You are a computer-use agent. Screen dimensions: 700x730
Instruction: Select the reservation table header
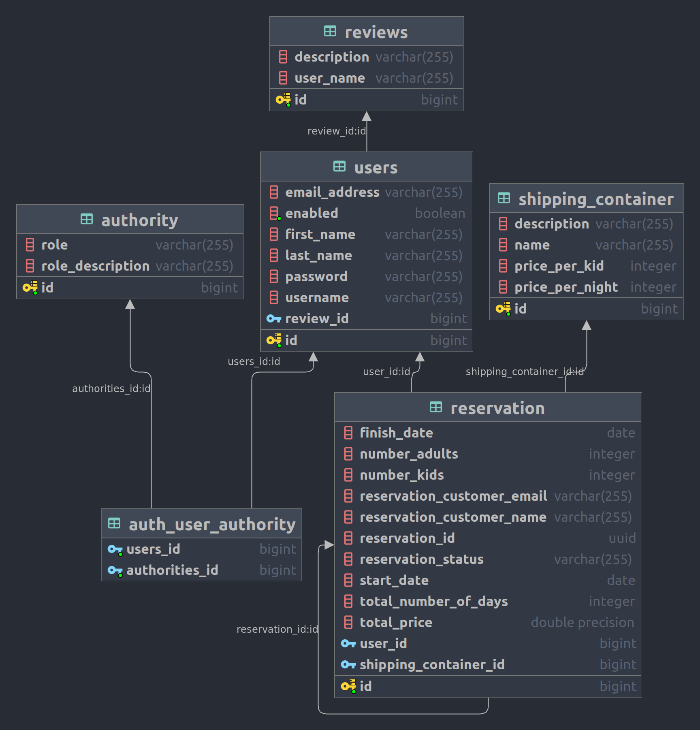point(488,407)
